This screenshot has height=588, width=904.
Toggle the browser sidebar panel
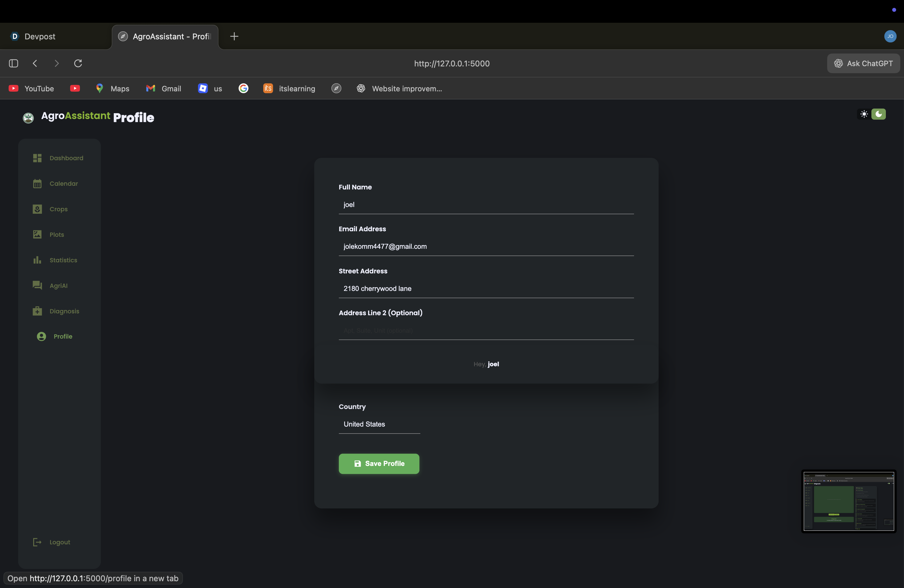click(x=14, y=63)
